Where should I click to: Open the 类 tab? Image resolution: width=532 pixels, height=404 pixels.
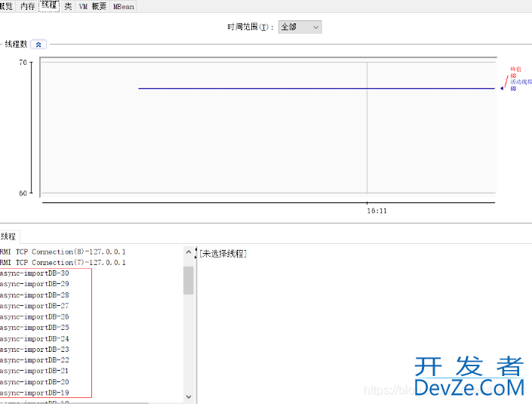[68, 7]
